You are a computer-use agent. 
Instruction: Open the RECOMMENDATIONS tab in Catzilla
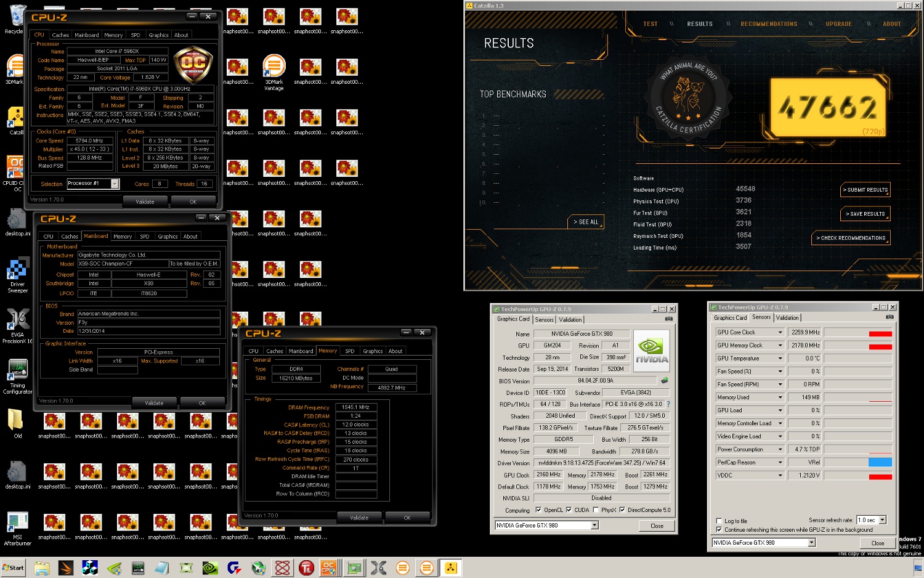click(769, 24)
